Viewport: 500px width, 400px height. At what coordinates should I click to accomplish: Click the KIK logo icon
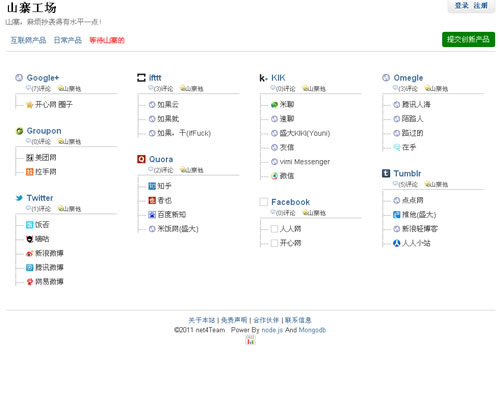click(x=263, y=78)
